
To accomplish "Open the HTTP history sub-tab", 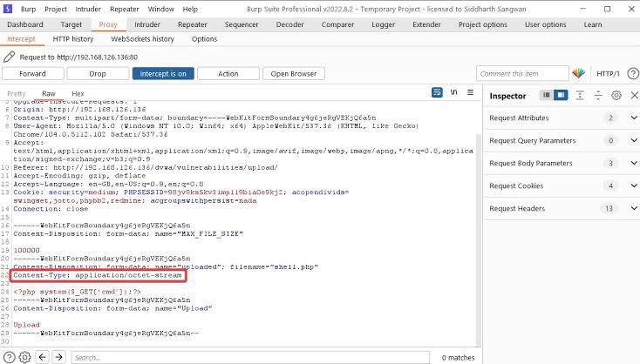I will 73,38.
